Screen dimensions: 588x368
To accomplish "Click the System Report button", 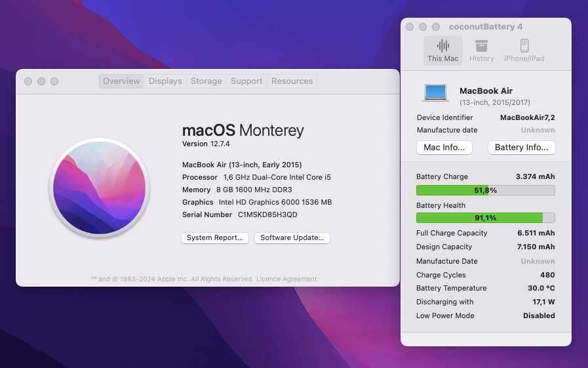I will [x=215, y=238].
